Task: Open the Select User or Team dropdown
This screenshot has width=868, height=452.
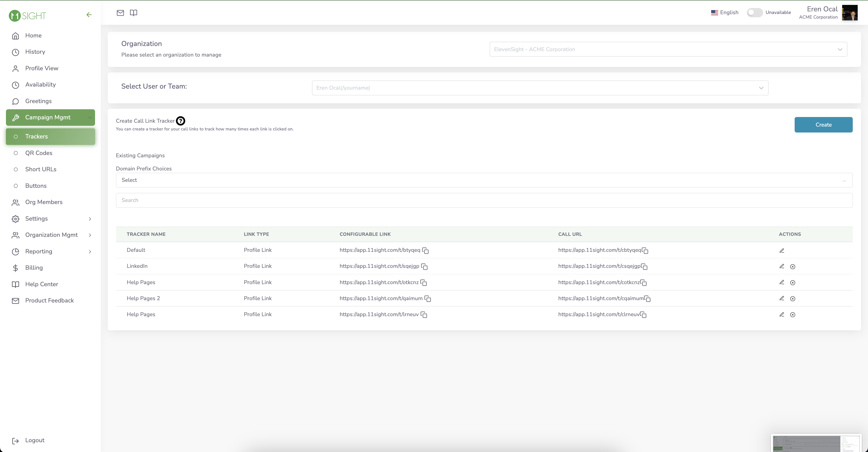Action: click(540, 88)
